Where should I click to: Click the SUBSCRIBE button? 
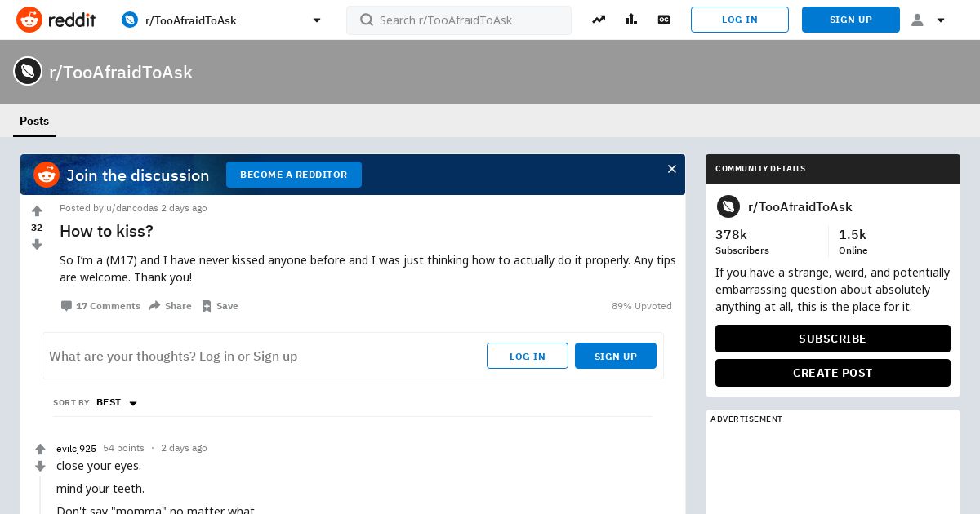[x=833, y=339]
